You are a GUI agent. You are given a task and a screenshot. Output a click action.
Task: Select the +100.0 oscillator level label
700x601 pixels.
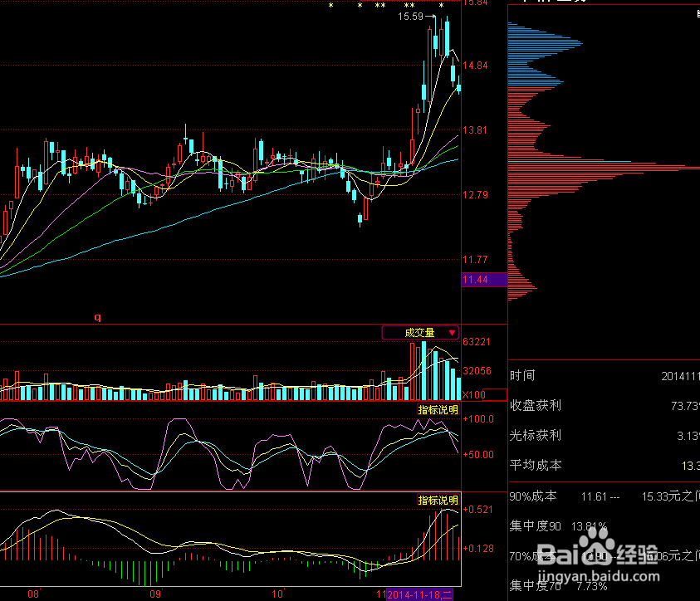coord(478,419)
